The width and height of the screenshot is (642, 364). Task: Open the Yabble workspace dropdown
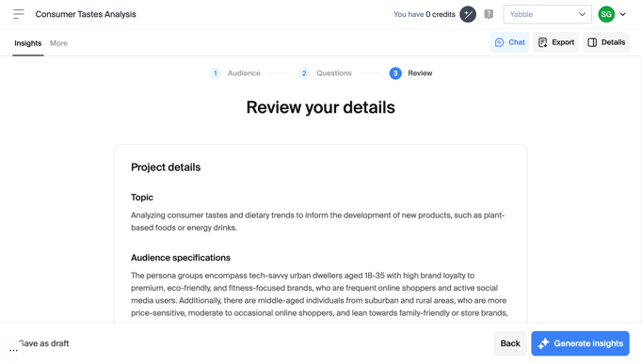coord(547,14)
